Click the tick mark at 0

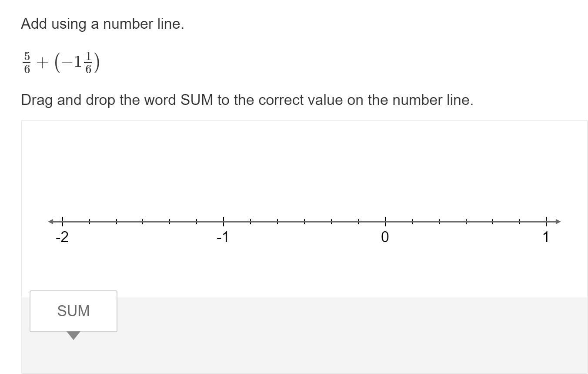click(385, 222)
